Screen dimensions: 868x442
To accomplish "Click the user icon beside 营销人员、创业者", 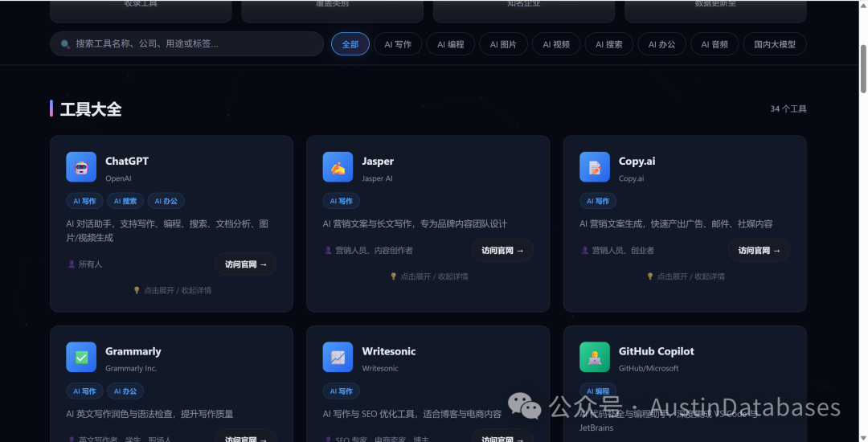I will pos(585,251).
